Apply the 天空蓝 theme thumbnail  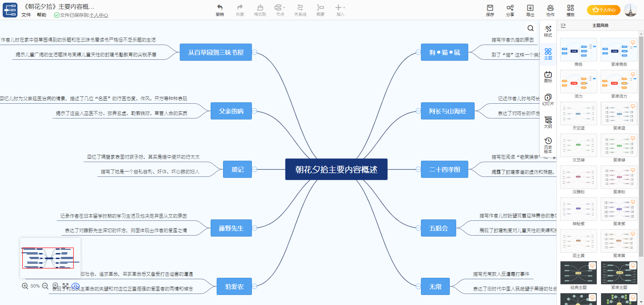[579, 113]
